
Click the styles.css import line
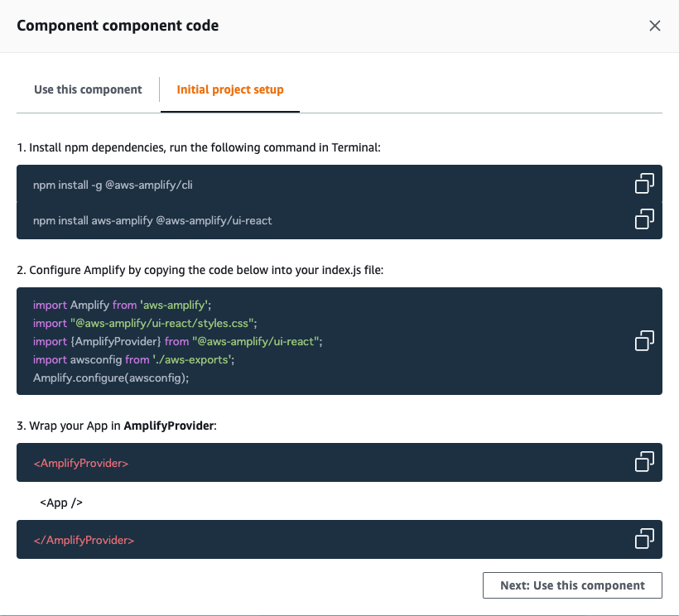[145, 323]
